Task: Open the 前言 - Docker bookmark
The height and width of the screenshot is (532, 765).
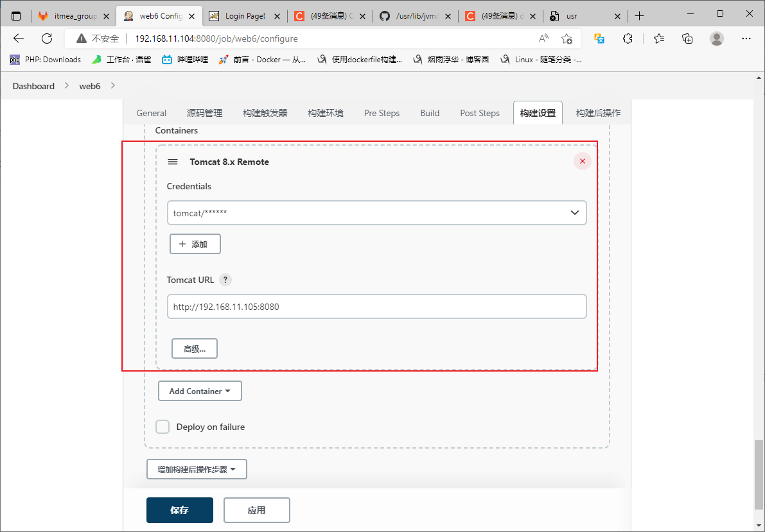Action: click(x=262, y=60)
